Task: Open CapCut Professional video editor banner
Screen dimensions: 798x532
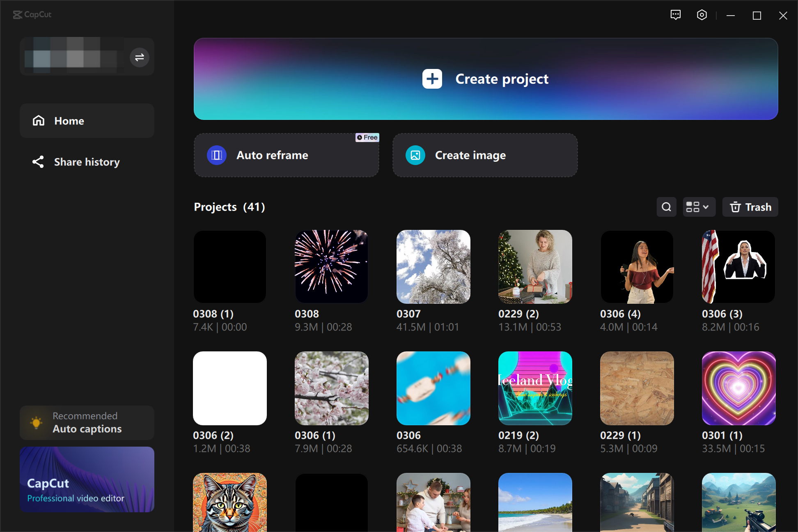Action: pyautogui.click(x=87, y=479)
